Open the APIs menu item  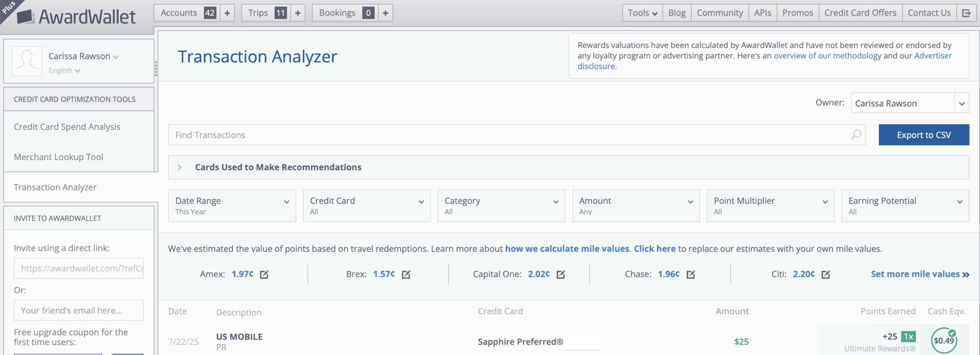click(763, 13)
